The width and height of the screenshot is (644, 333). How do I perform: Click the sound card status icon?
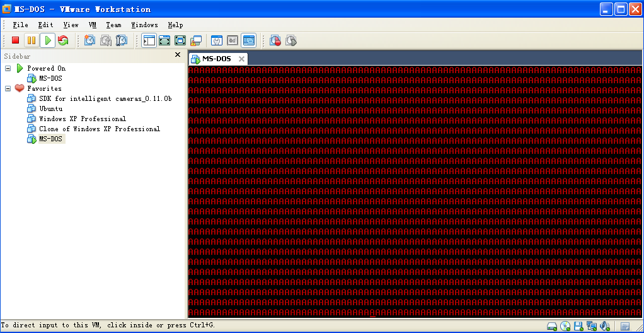(x=605, y=327)
